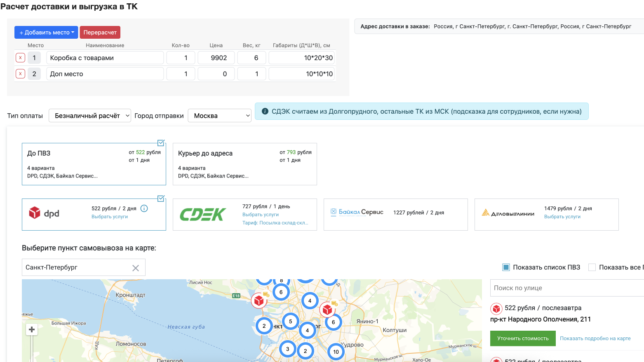Screen dimensions: 644x362
Task: Click map cluster marker labeled 10
Action: tap(336, 352)
